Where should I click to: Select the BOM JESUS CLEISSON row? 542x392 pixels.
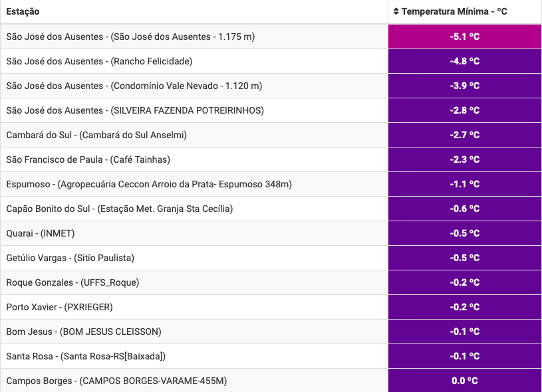click(84, 332)
